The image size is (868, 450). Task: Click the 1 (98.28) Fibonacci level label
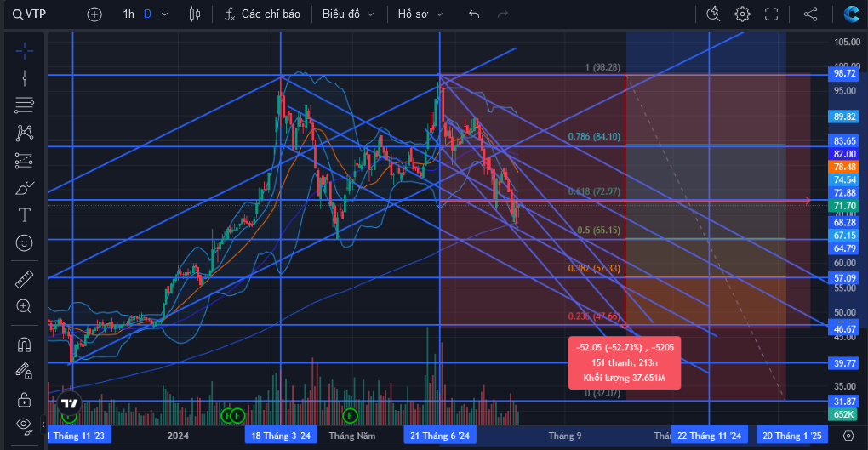(x=602, y=67)
